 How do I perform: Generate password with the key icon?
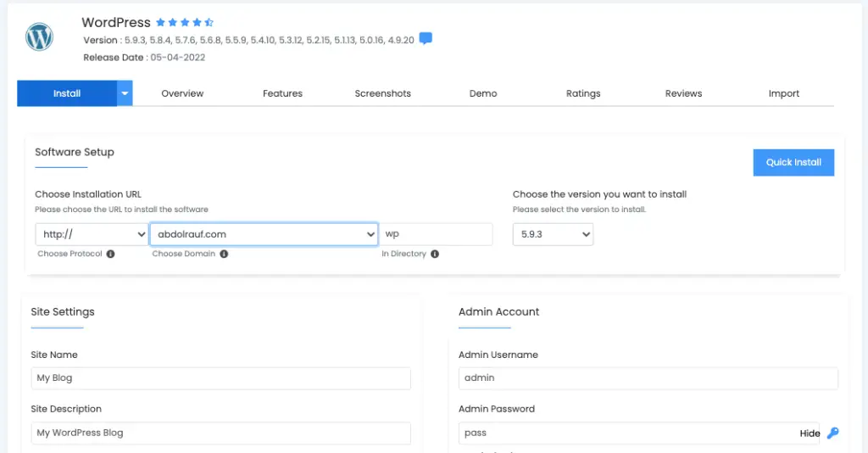tap(832, 433)
